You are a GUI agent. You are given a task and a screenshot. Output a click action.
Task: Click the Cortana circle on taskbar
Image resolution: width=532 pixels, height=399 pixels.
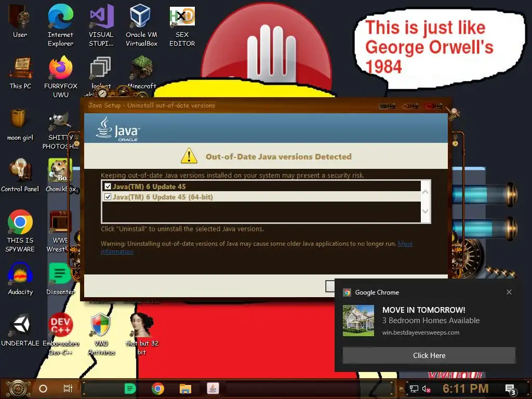(43, 389)
